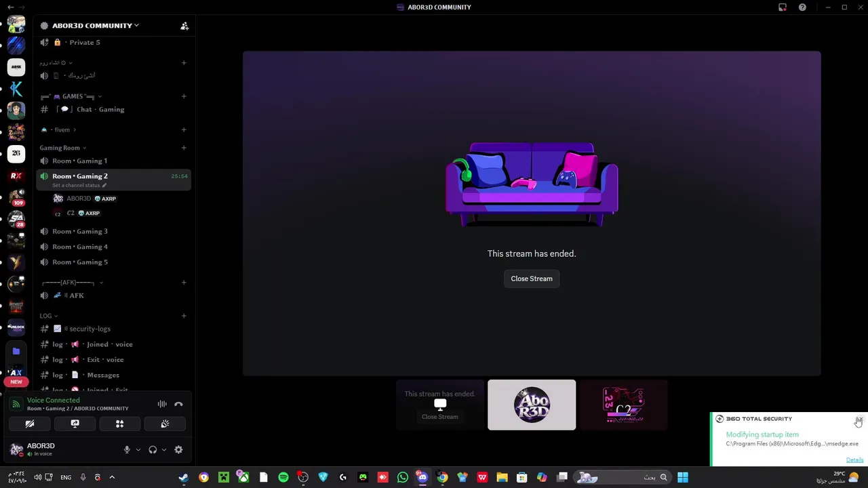Open output device options arrow beside headphones

[x=163, y=449]
